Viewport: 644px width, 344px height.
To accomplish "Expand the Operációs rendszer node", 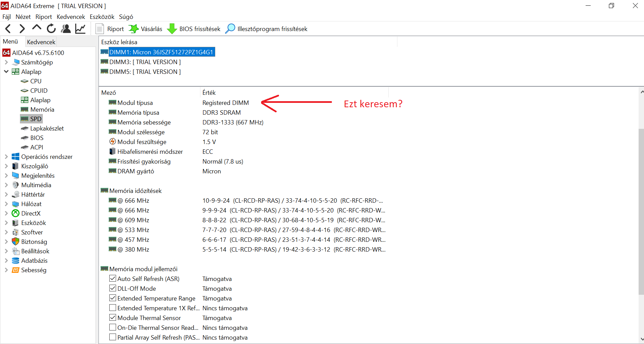I will coord(6,156).
